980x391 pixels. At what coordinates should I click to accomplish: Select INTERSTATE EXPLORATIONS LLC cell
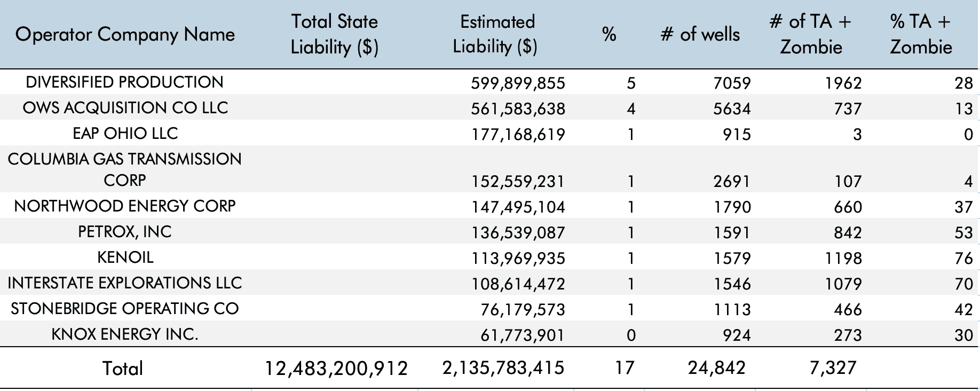click(125, 283)
